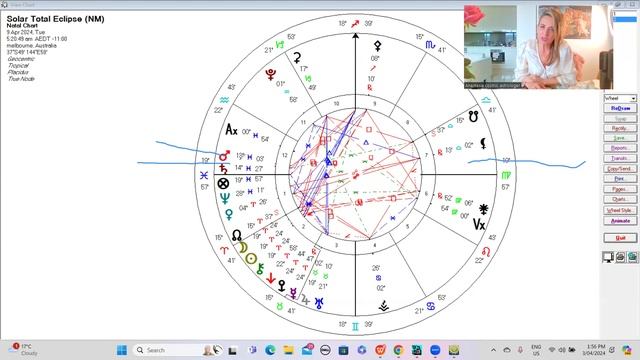Image resolution: width=640 pixels, height=360 pixels.
Task: Click the Neptune trident glyph
Action: (x=225, y=199)
